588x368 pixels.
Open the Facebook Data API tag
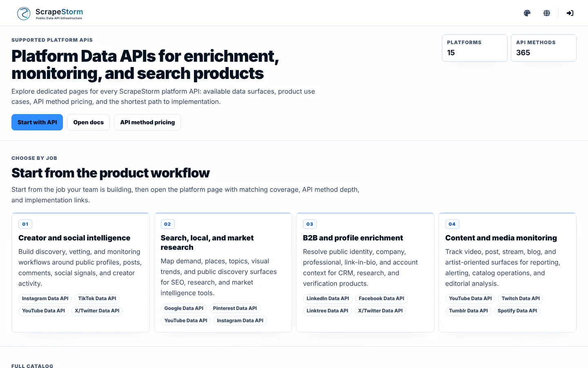(x=381, y=298)
